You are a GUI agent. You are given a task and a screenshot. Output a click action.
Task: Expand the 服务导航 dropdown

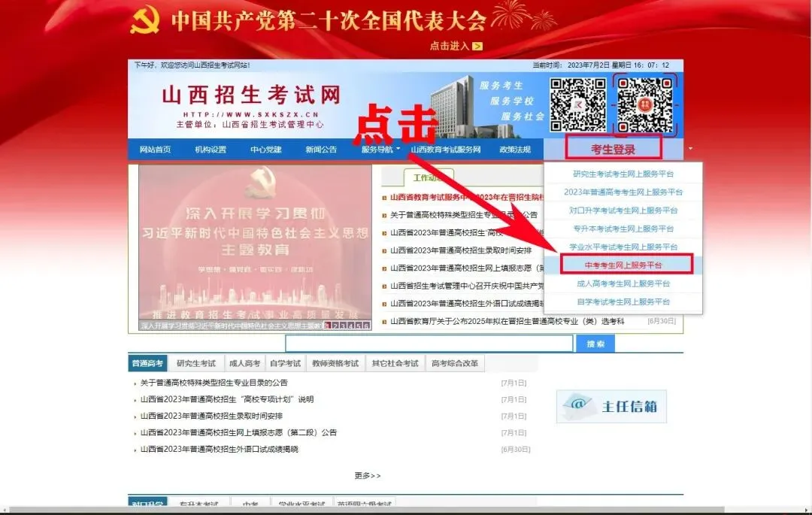click(x=380, y=150)
